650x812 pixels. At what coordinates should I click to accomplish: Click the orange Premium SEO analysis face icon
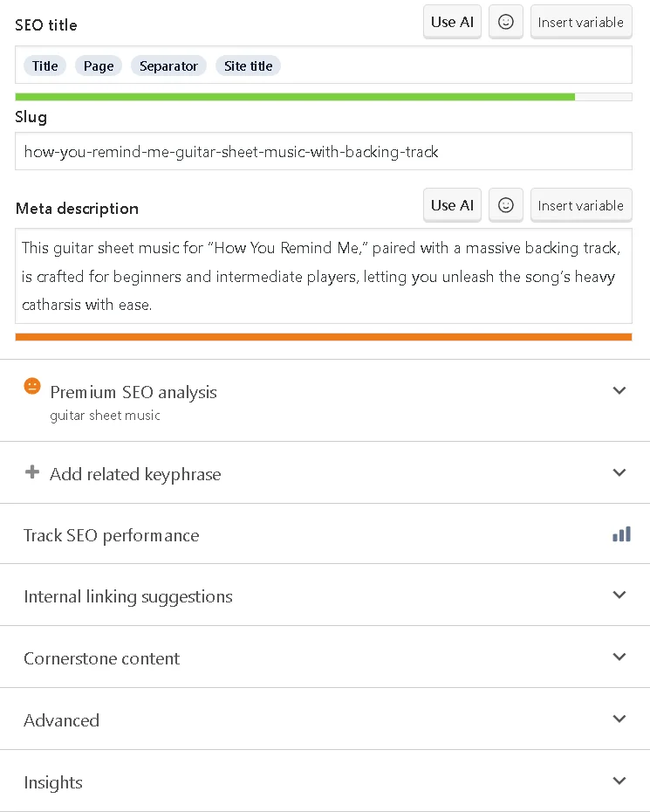pos(32,386)
